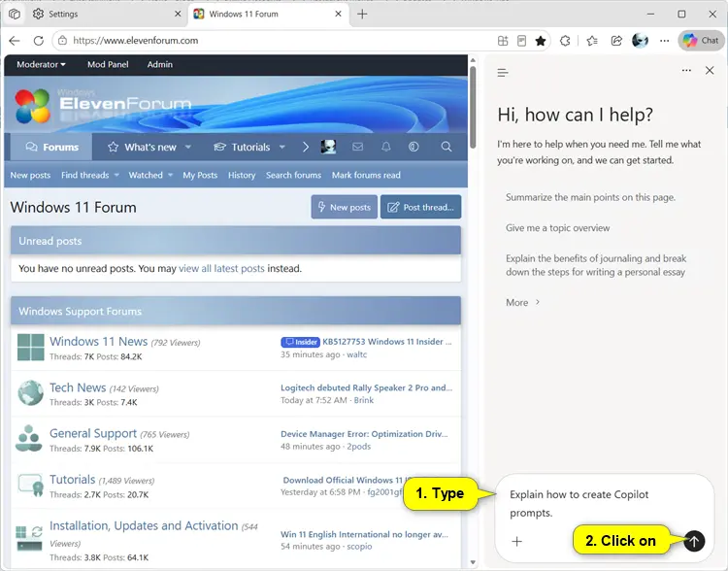The width and height of the screenshot is (728, 571).
Task: Close the Settings browser tab
Action: [178, 14]
